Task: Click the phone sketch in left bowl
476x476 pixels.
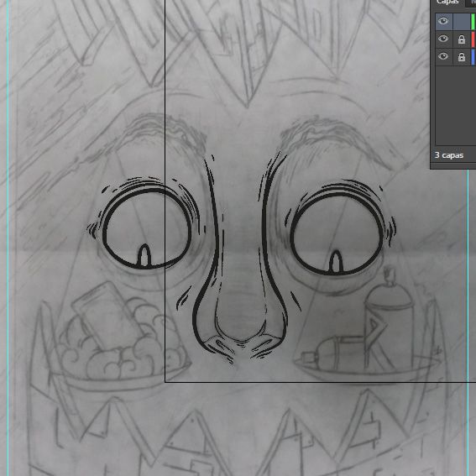Action: pos(107,316)
